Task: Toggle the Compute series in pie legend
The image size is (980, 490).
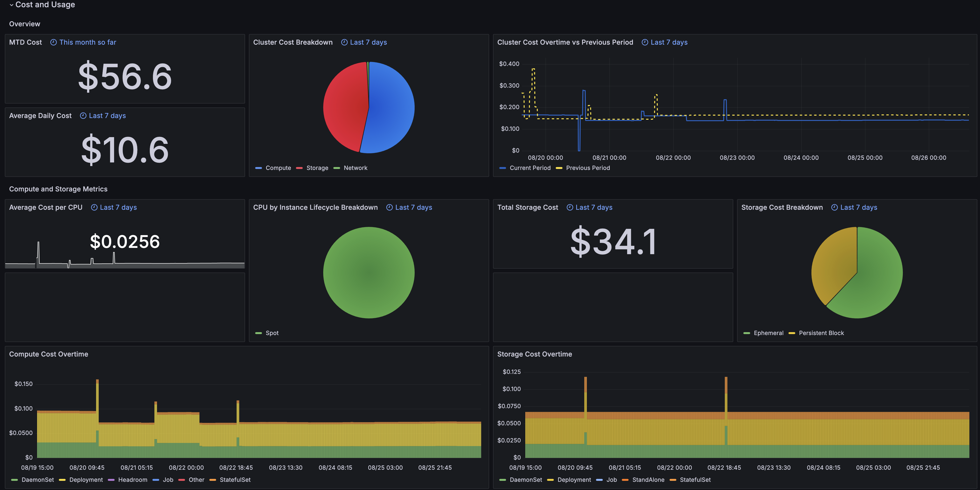Action: 278,168
